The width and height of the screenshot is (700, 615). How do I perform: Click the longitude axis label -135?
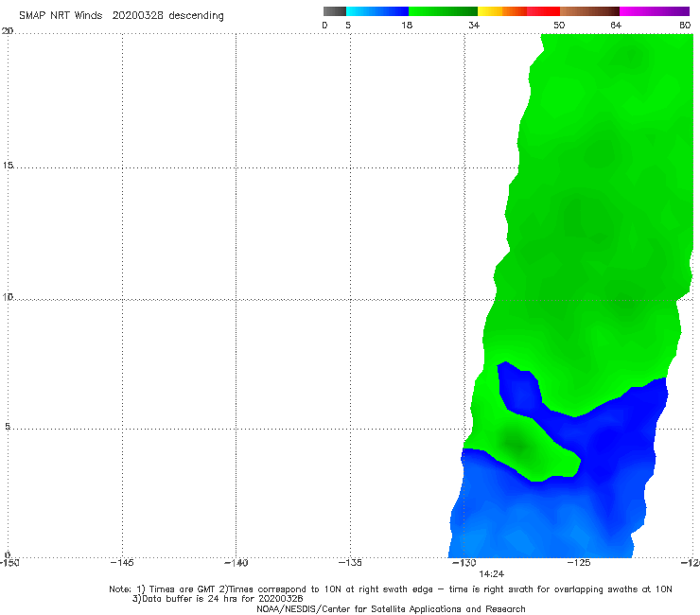(x=350, y=563)
